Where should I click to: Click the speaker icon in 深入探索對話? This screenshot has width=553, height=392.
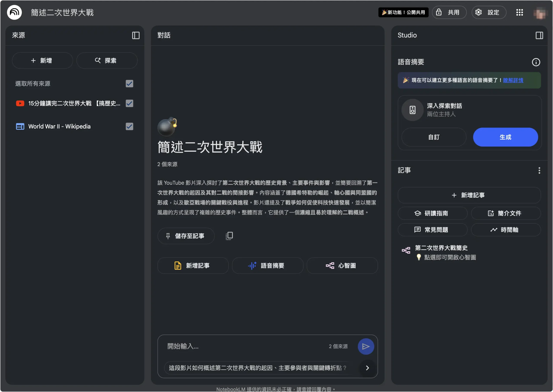point(412,110)
